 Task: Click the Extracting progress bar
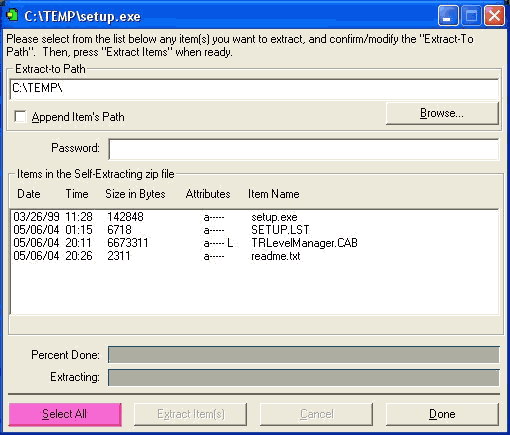[304, 377]
